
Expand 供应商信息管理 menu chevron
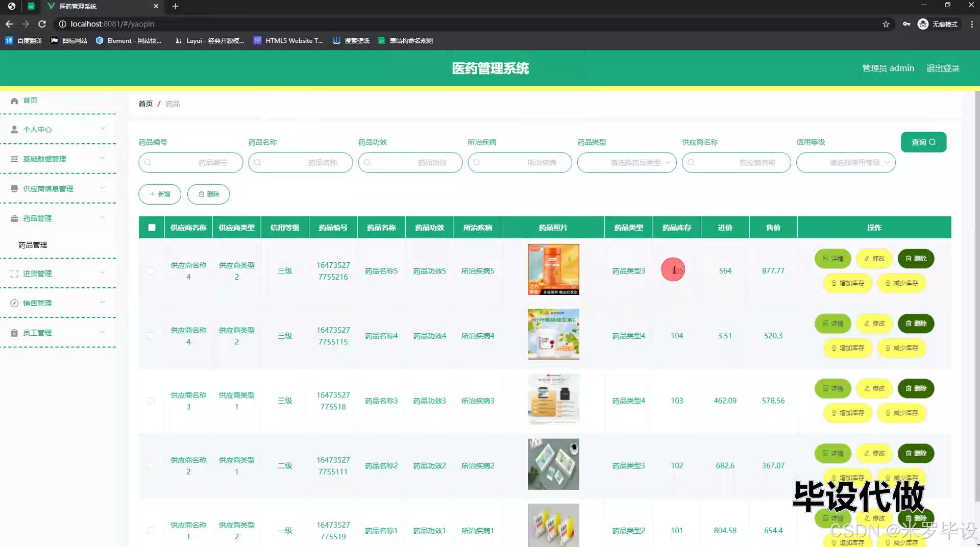(103, 188)
